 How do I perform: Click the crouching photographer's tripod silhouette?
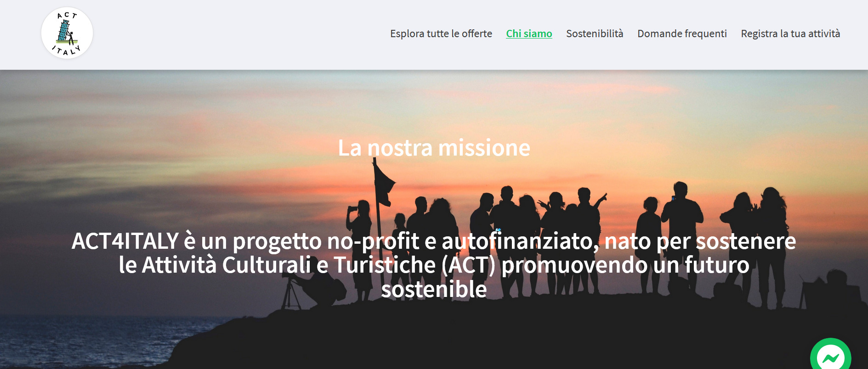291,294
